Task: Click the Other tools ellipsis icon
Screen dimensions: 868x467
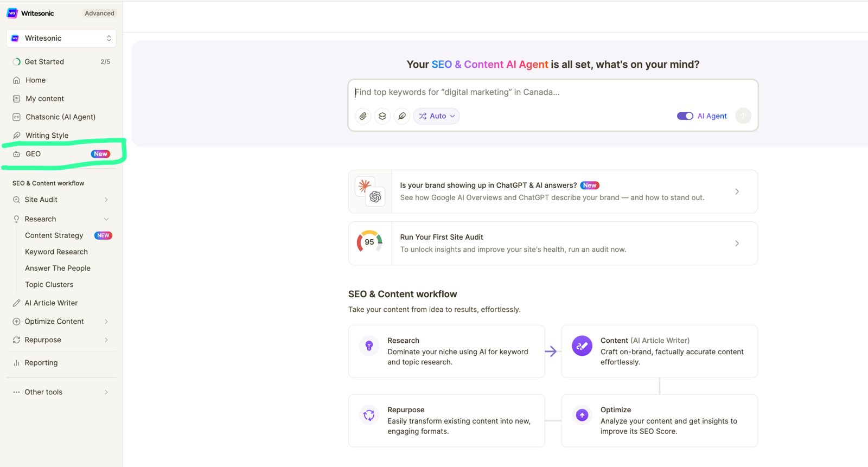Action: (x=16, y=392)
